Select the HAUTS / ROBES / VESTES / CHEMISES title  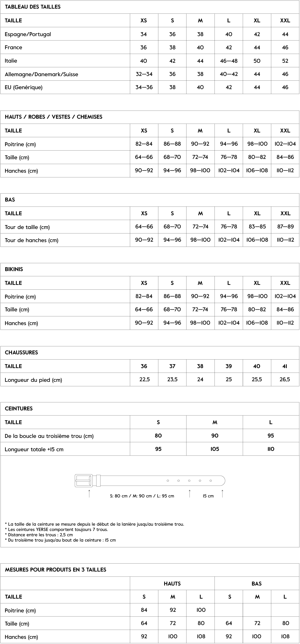click(x=53, y=117)
